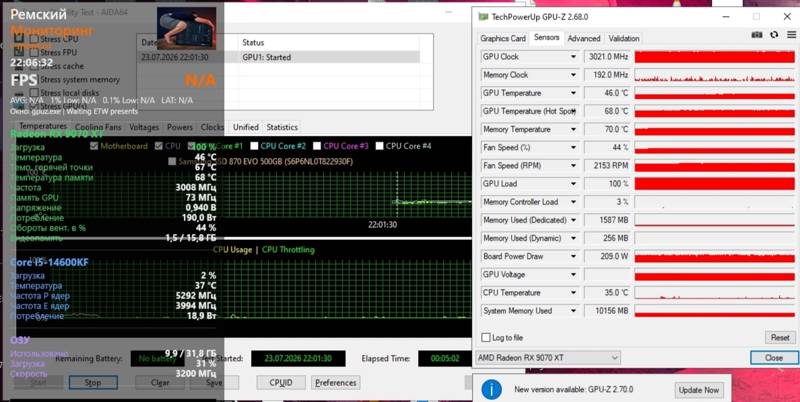Click the System Memory Used 10156 MB value
800x402 pixels.
[607, 311]
